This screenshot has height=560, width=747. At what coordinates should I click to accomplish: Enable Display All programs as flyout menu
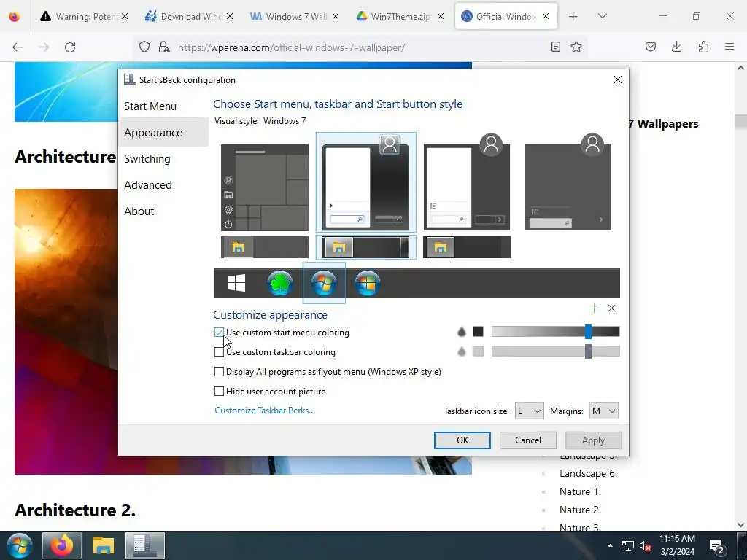coord(219,371)
